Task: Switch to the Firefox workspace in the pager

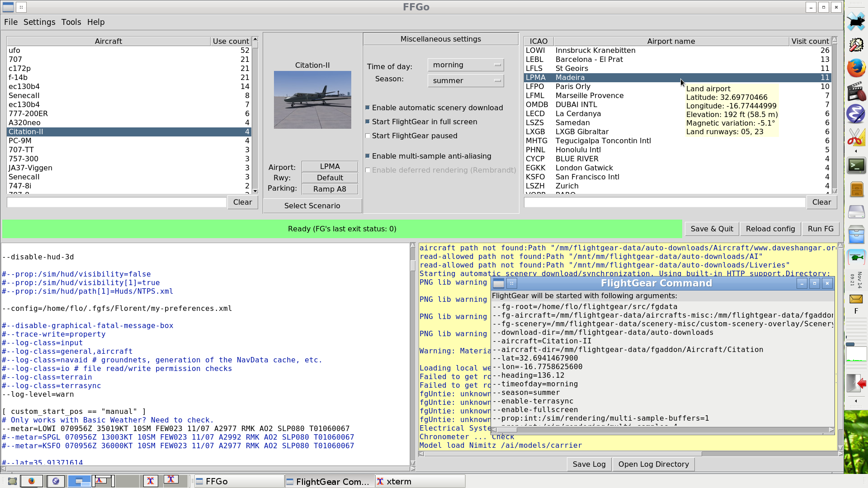Action: 32,481
